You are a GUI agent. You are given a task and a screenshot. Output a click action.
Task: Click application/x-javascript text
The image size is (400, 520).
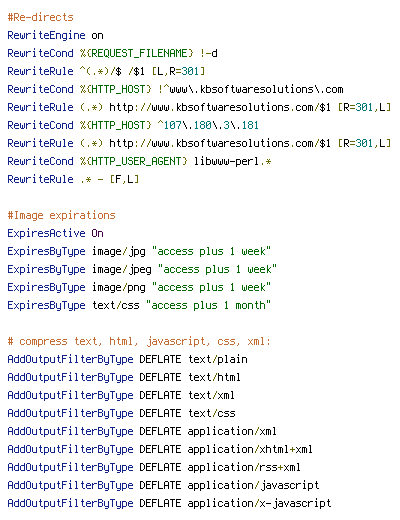point(259,503)
